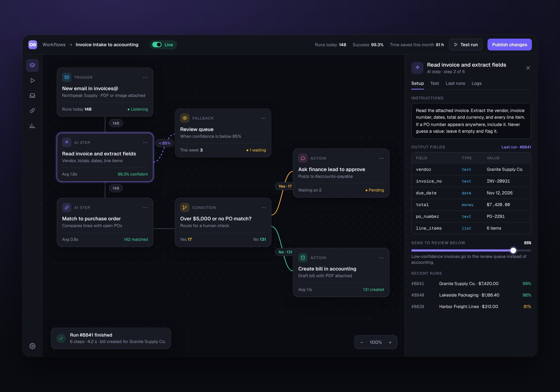The image size is (560, 392).
Task: Zoom in the canvas with plus button
Action: point(390,342)
